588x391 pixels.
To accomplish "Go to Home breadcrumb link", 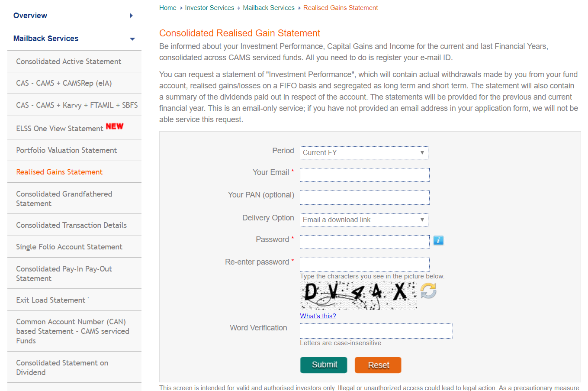I will pyautogui.click(x=168, y=8).
